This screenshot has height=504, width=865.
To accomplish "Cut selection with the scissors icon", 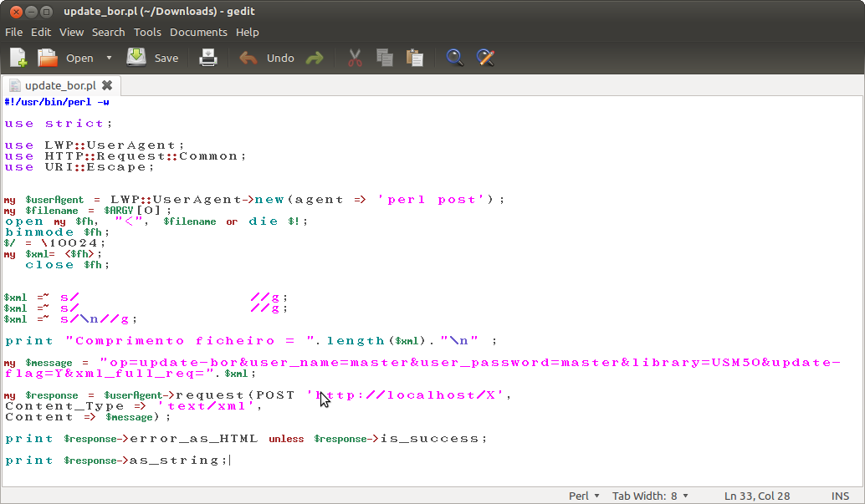I will click(x=355, y=58).
